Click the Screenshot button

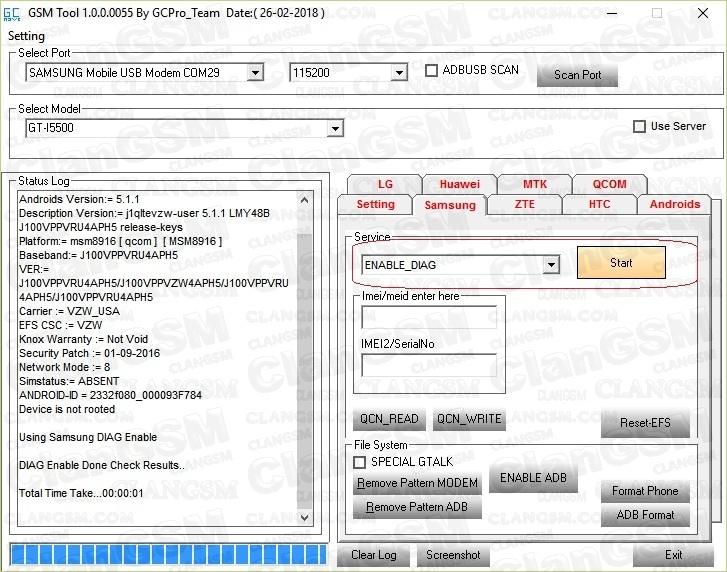point(453,555)
